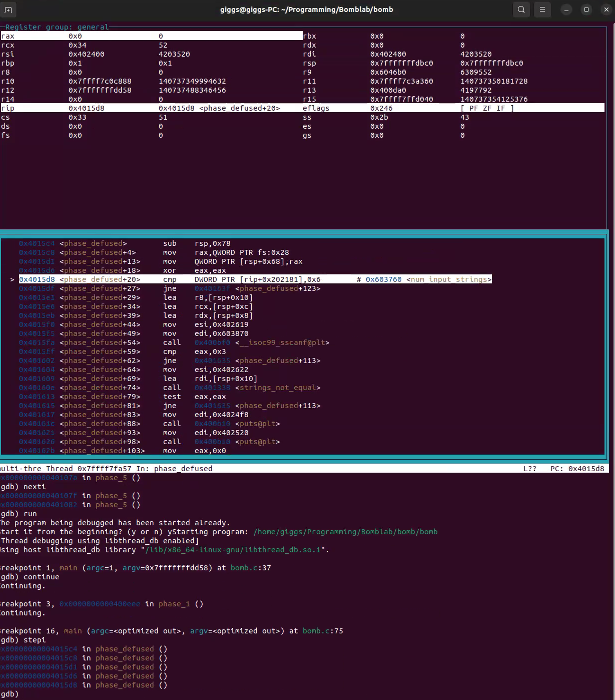Select the eflags register name
Screen dimensions: 615x700
coord(316,108)
